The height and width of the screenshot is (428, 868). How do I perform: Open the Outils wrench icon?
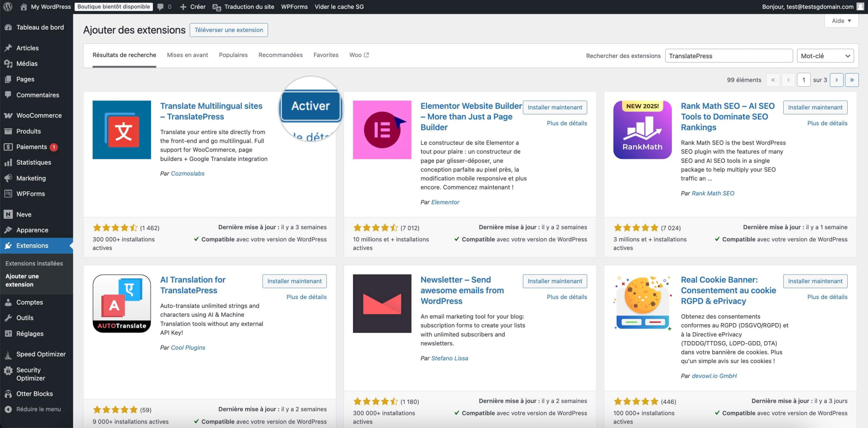8,318
